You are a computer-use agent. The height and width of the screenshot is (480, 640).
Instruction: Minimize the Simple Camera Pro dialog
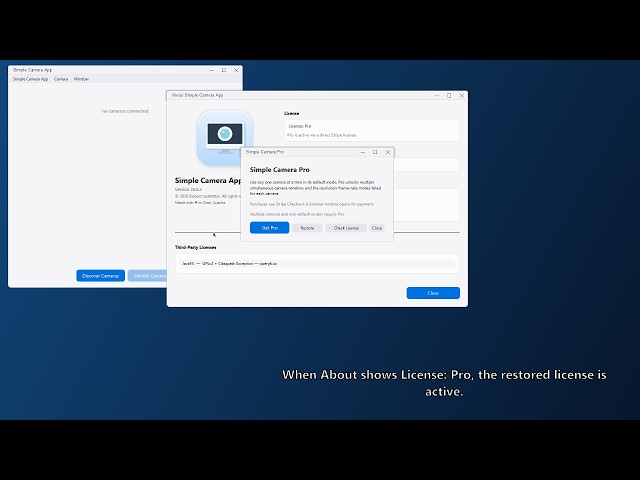[x=362, y=152]
